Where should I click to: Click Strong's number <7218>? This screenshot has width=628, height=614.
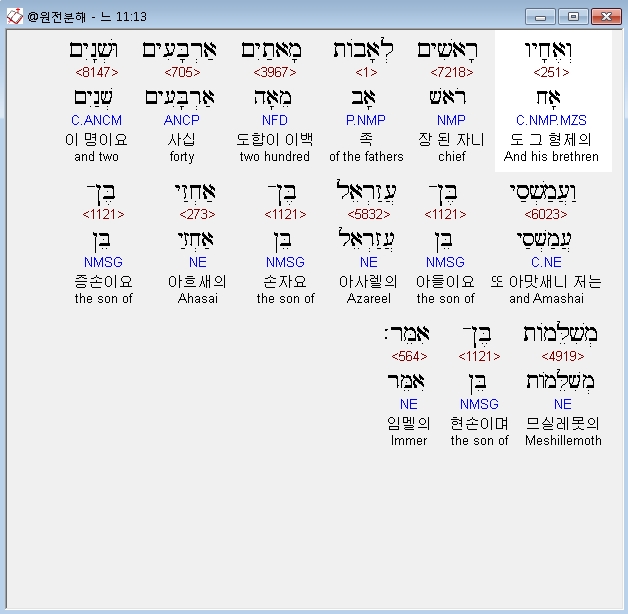coord(452,72)
